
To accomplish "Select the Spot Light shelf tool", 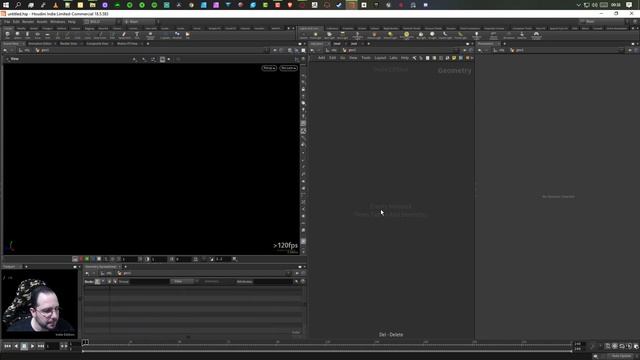I will pos(329,36).
